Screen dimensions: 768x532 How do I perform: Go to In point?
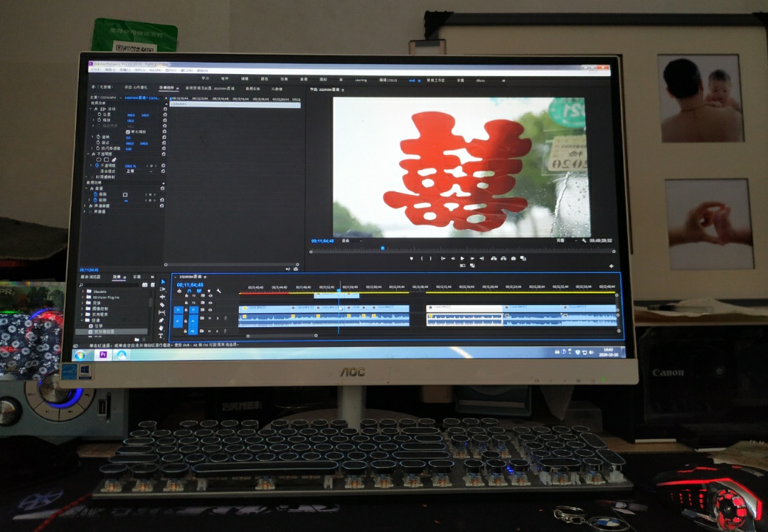(x=443, y=258)
